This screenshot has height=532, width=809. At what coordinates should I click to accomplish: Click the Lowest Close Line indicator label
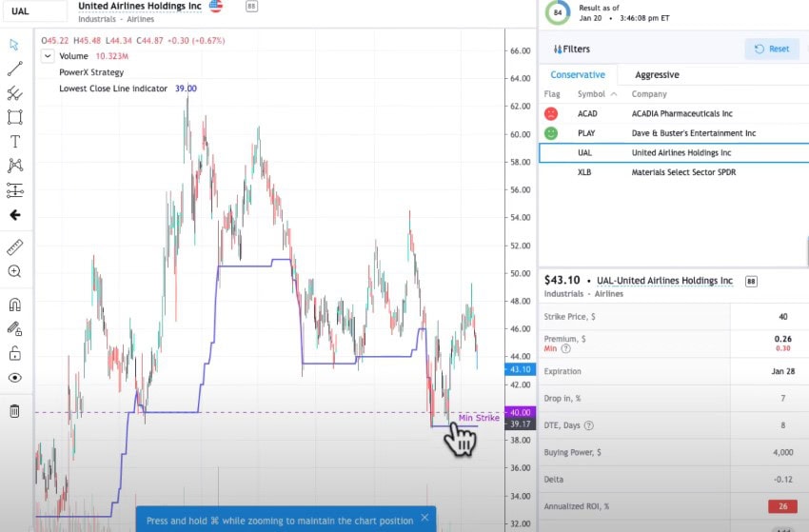coord(113,89)
